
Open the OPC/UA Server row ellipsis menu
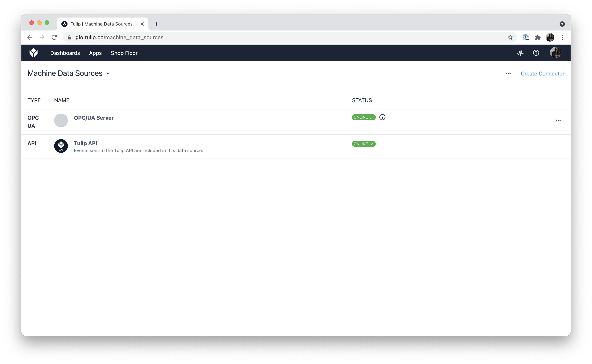coord(558,120)
